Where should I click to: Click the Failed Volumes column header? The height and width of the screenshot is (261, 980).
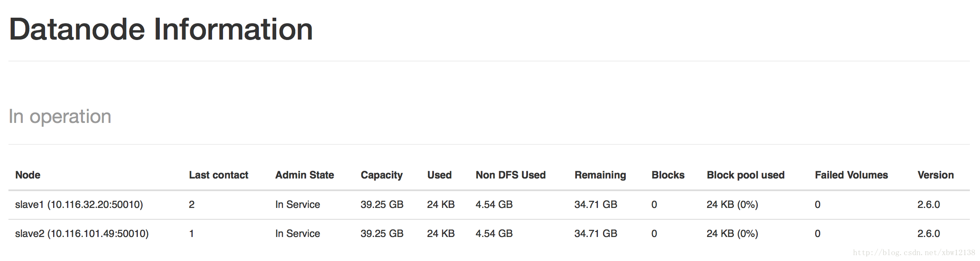tap(851, 175)
